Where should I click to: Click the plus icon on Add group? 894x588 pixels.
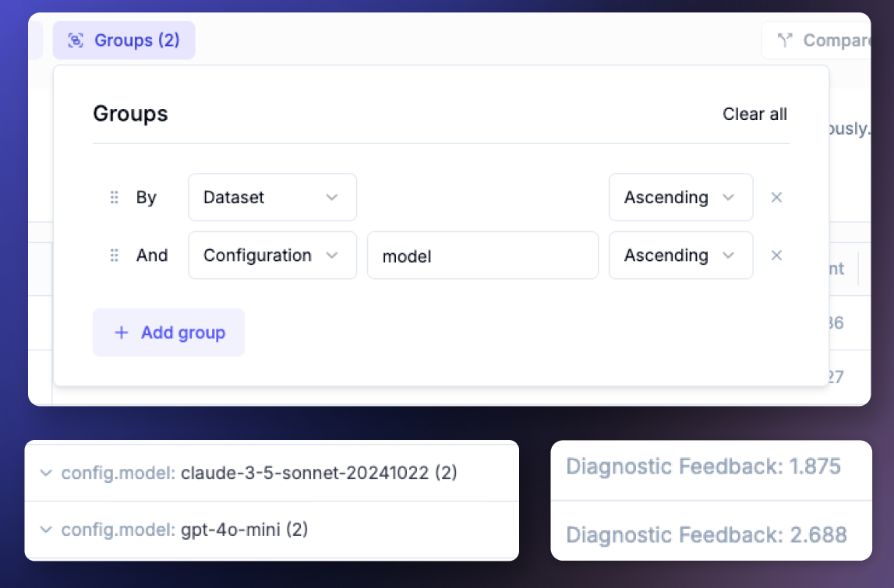(122, 333)
